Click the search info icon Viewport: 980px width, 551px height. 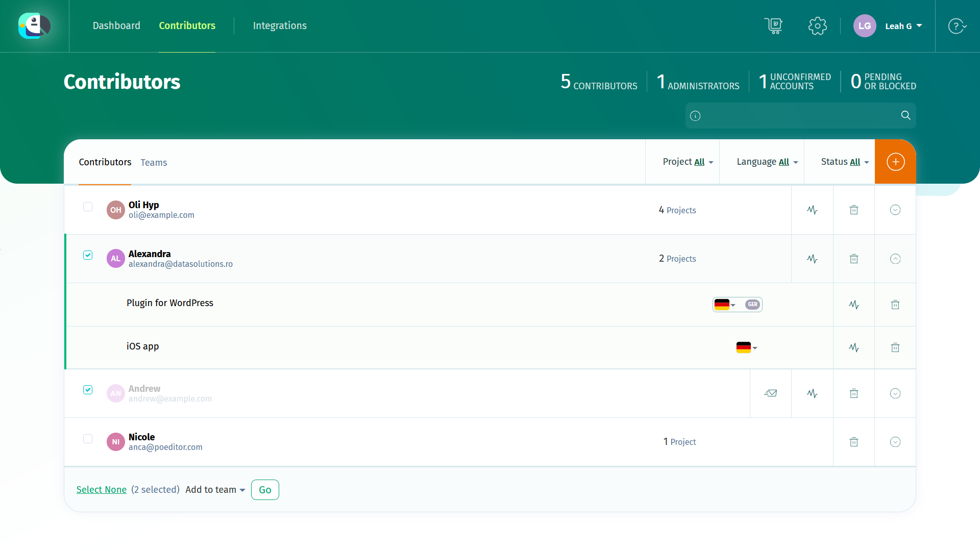tap(695, 116)
